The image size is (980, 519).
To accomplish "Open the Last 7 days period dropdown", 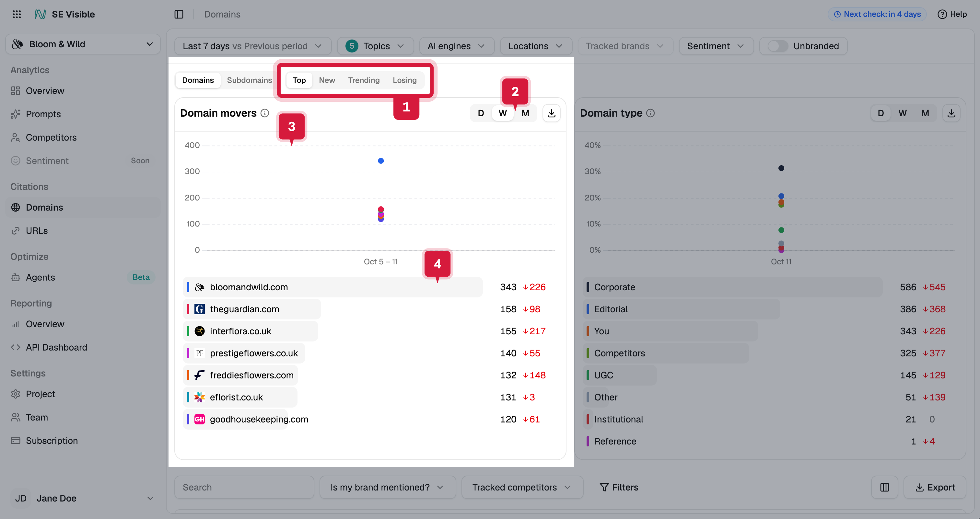I will (253, 46).
